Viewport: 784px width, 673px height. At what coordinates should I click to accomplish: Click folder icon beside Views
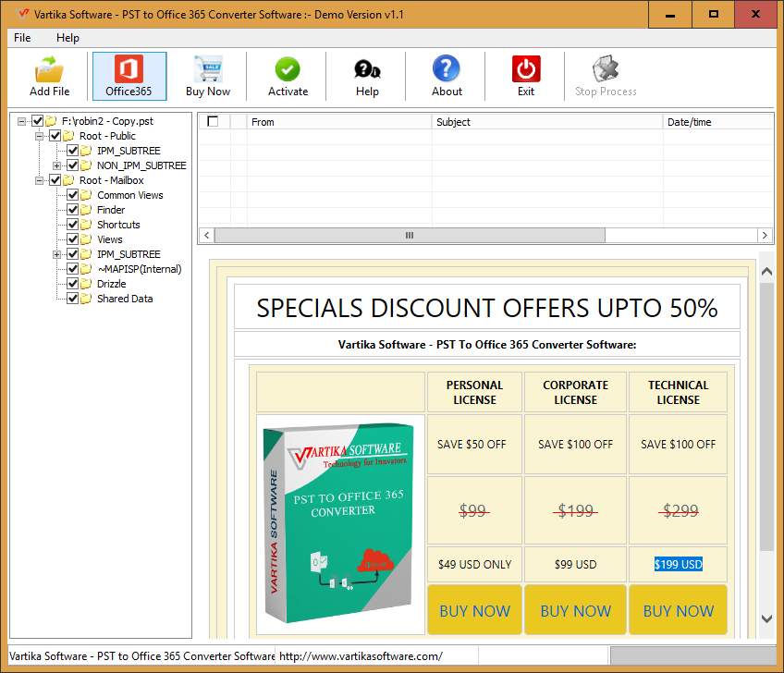click(x=86, y=239)
